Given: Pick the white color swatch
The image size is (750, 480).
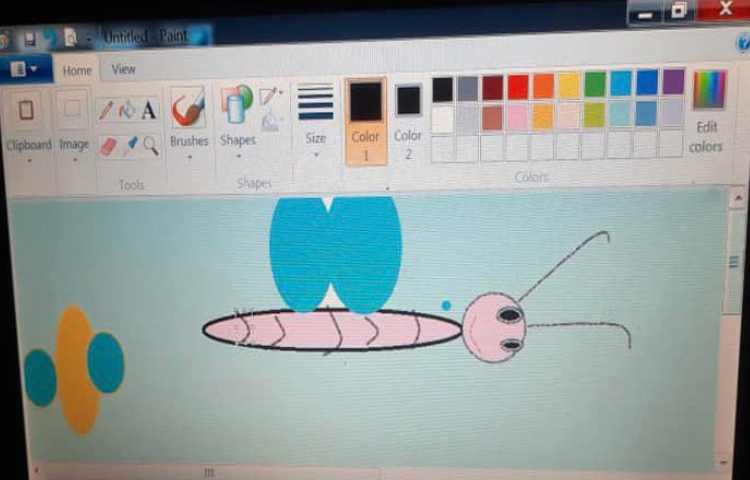Looking at the screenshot, I should point(442,120).
